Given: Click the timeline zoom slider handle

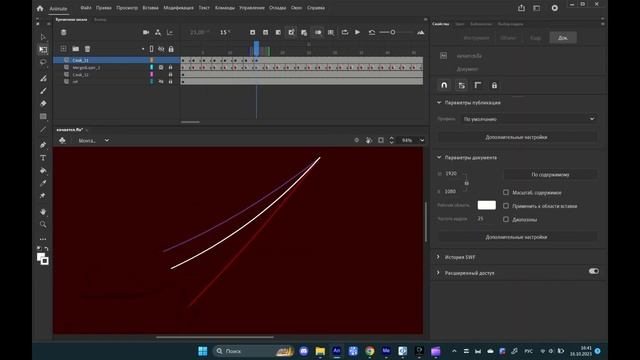Looking at the screenshot, I should 393,32.
